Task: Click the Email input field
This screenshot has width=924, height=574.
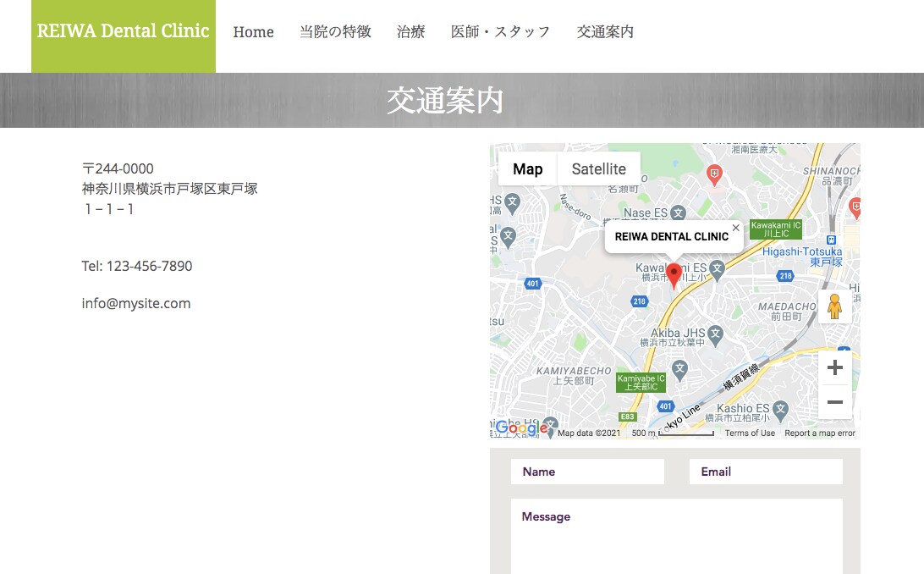Action: 766,472
